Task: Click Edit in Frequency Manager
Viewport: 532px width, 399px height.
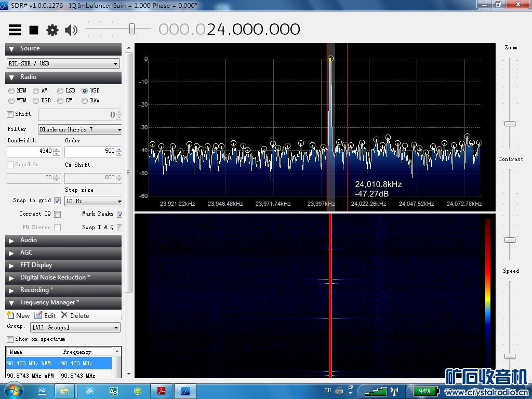Action: [x=45, y=315]
